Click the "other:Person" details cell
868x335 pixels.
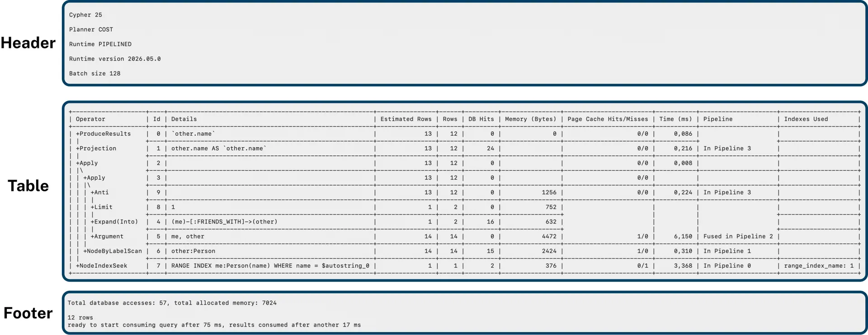[x=193, y=251]
